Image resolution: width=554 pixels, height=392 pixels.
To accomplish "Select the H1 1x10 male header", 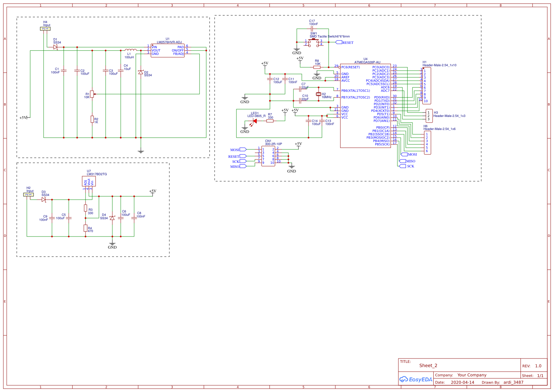I will (427, 85).
